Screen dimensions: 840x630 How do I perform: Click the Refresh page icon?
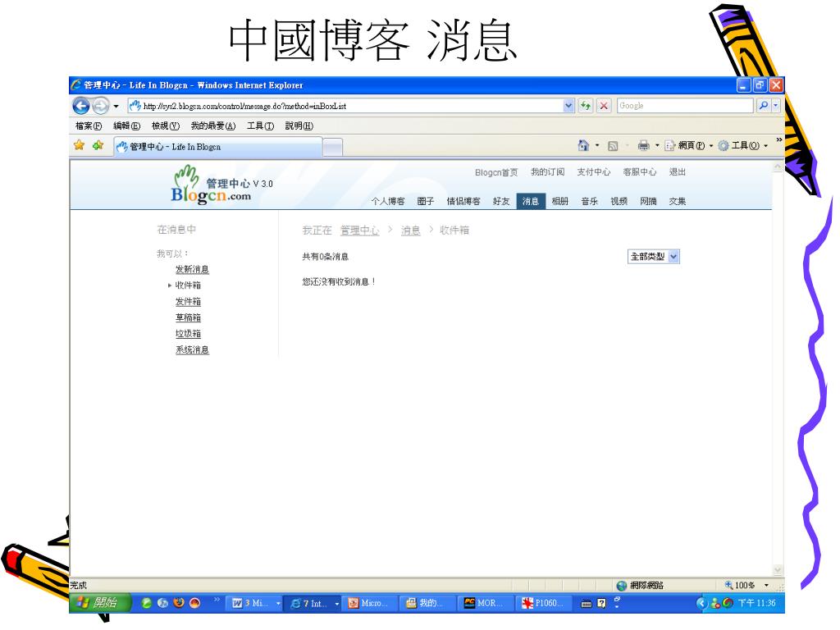click(x=585, y=106)
